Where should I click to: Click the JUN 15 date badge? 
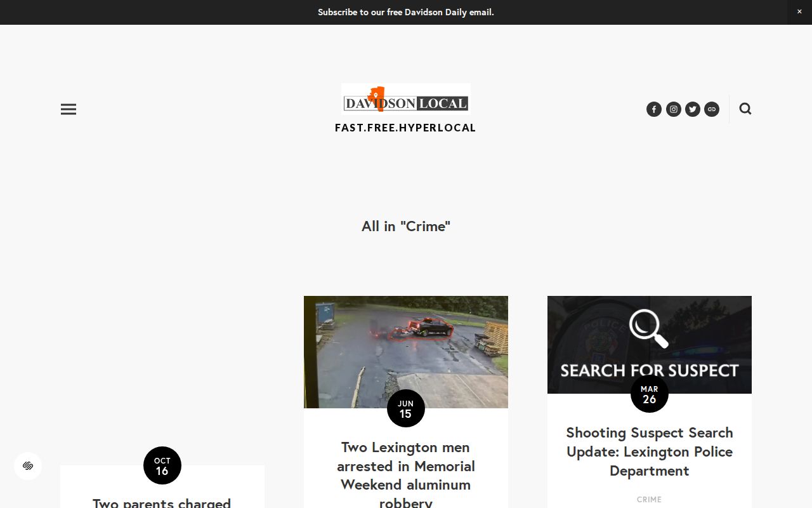coord(406,408)
